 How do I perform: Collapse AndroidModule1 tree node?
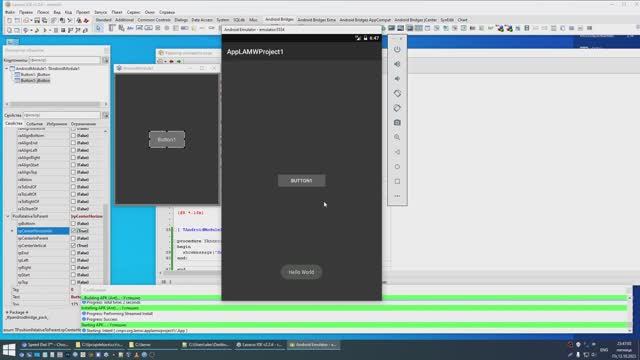point(7,69)
